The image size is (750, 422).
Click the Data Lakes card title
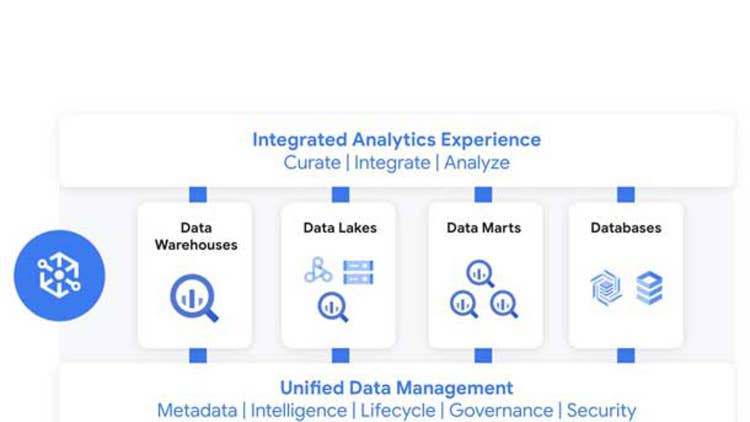340,228
